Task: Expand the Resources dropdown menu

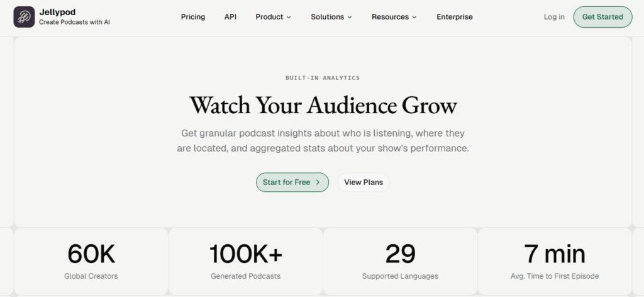Action: 394,17
